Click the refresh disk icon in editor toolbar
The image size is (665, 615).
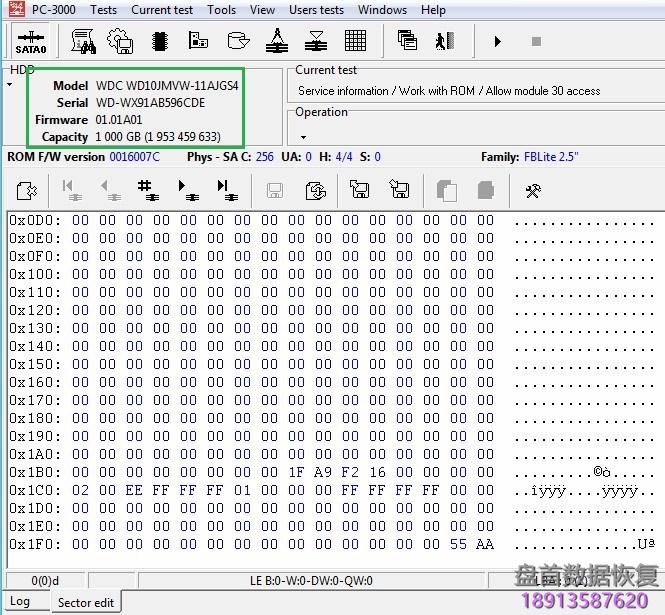tap(315, 190)
